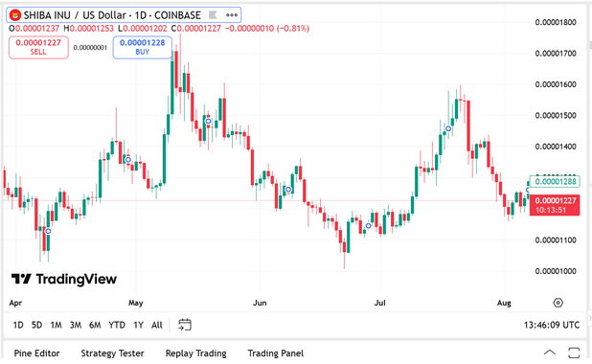Click the Aug label on time axis
592x364 pixels.
[x=504, y=303]
